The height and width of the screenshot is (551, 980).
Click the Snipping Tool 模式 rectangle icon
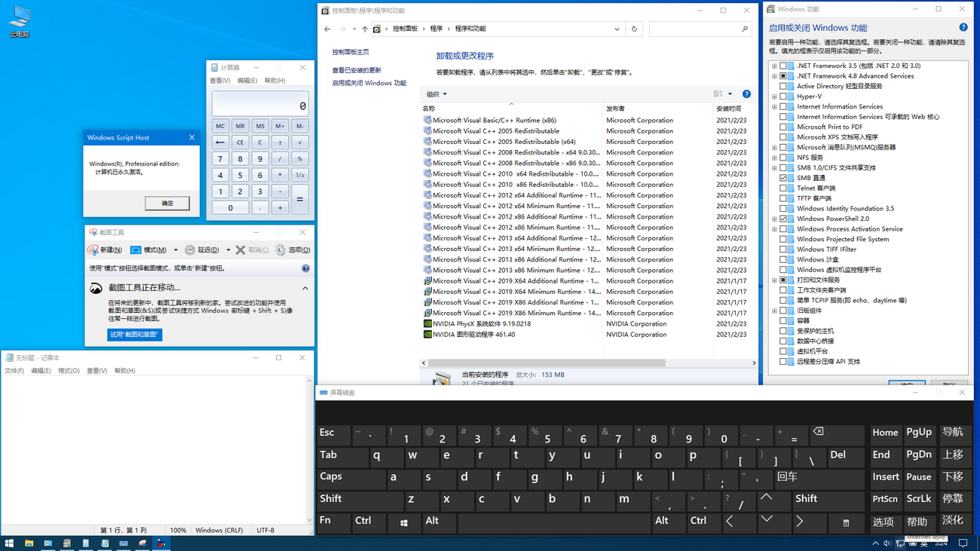click(136, 249)
